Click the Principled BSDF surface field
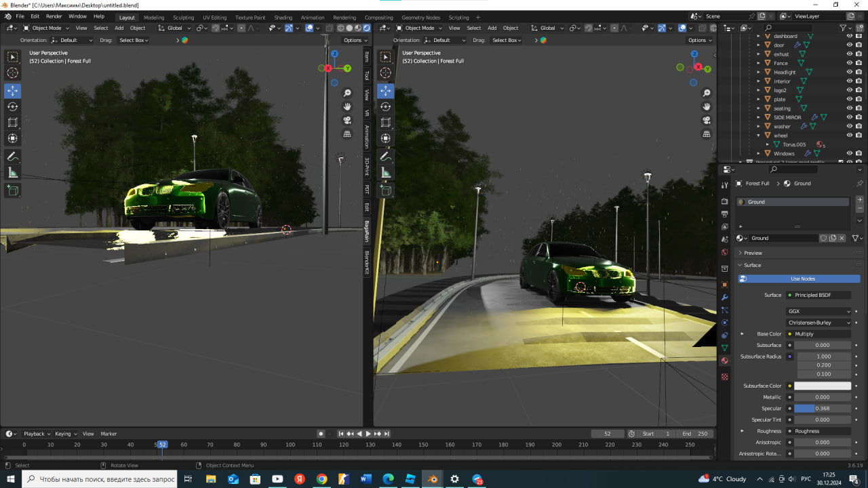 coord(818,295)
